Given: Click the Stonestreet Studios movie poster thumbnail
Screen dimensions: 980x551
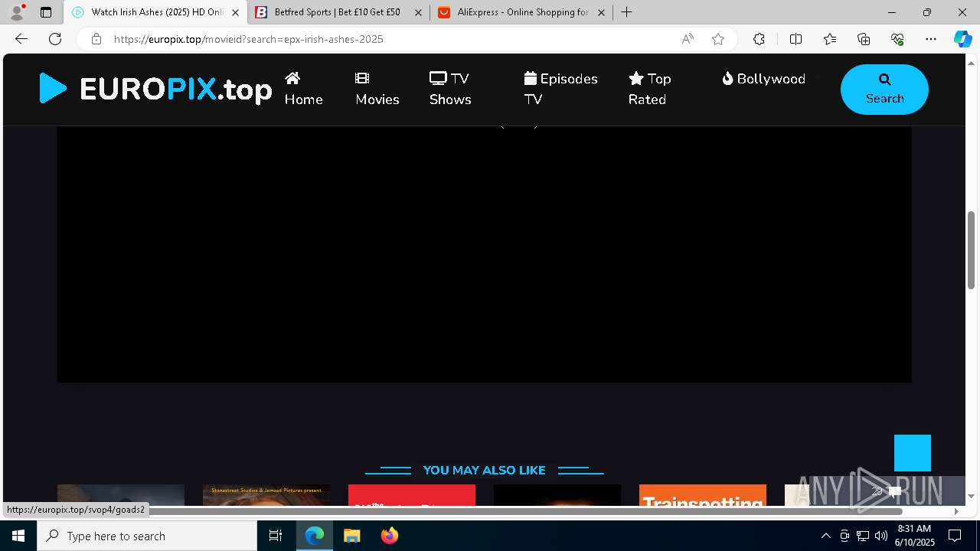Looking at the screenshot, I should pos(266,495).
